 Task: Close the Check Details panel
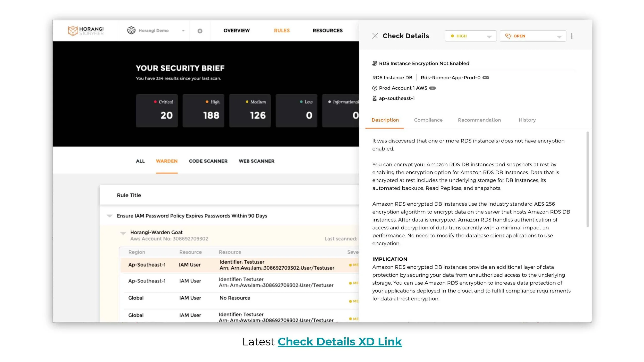coord(375,36)
